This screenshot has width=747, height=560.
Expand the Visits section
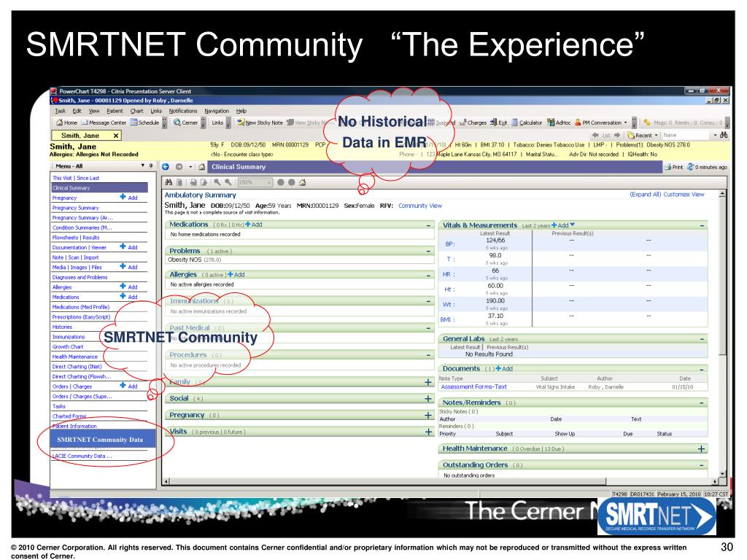(x=427, y=432)
